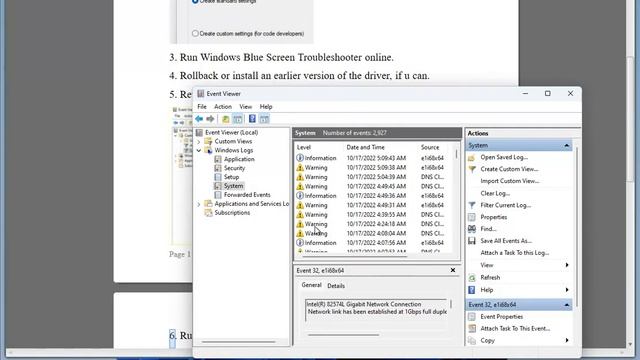Viewport: 640px width, 360px height.
Task: Expand the Applications and Services Logs node
Action: (199, 204)
